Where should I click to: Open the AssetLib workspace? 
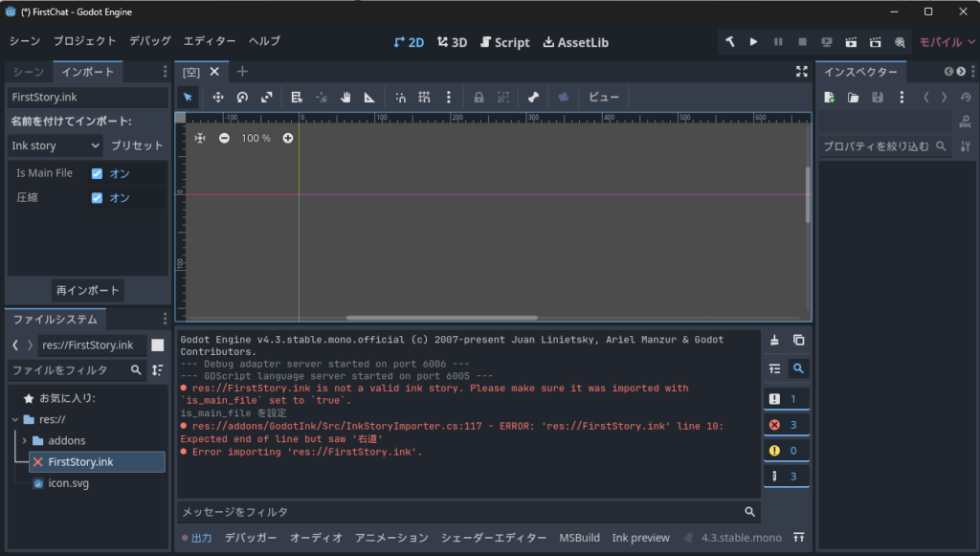[x=575, y=42]
